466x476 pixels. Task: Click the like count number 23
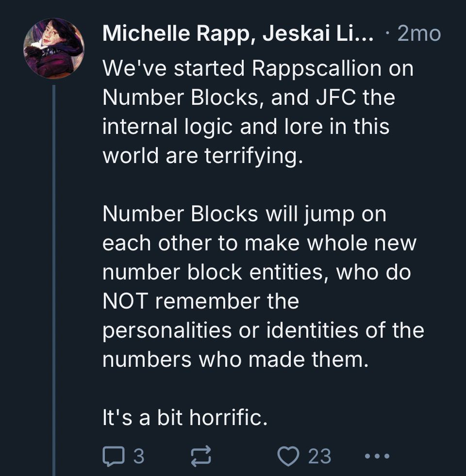pos(319,456)
